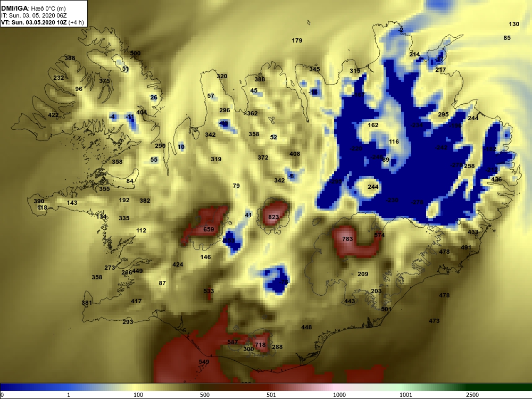Click the value 574 on the map
Viewport: 532px width, 399px height.
[x=379, y=235]
